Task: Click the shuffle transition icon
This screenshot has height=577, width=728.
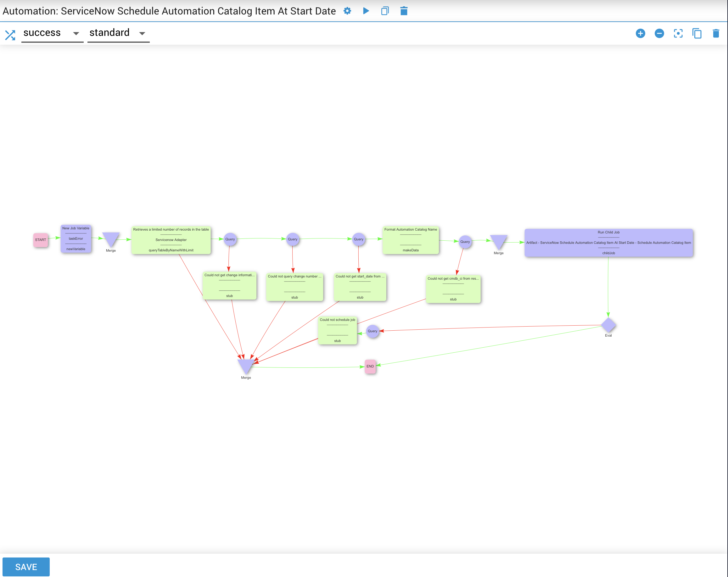Action: (10, 35)
